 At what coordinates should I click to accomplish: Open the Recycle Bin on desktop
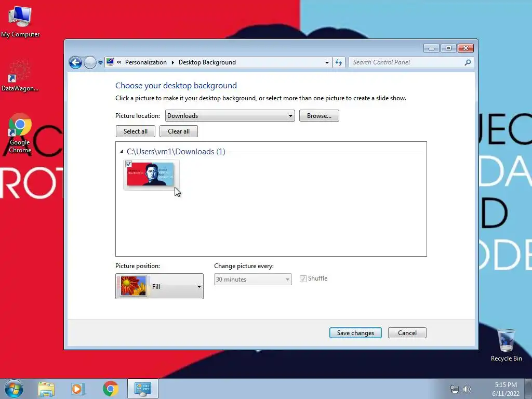[506, 345]
